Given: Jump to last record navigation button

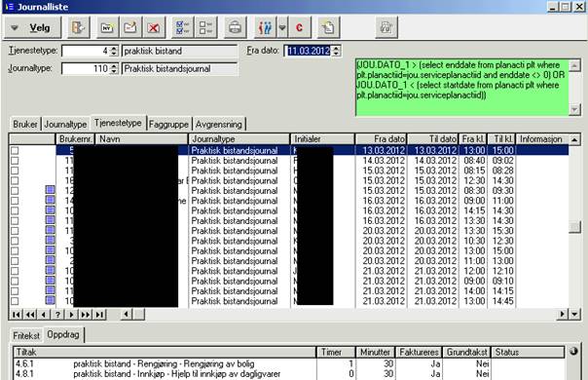Looking at the screenshot, I should 99,315.
